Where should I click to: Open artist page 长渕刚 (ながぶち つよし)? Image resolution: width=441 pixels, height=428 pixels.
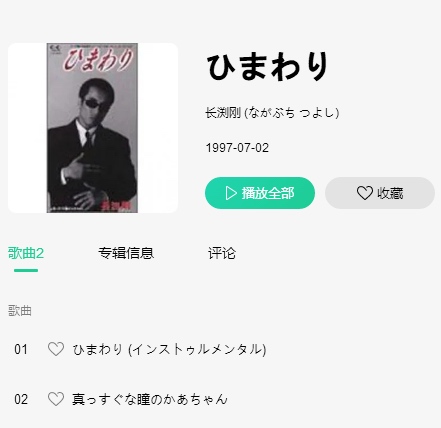[x=272, y=113]
